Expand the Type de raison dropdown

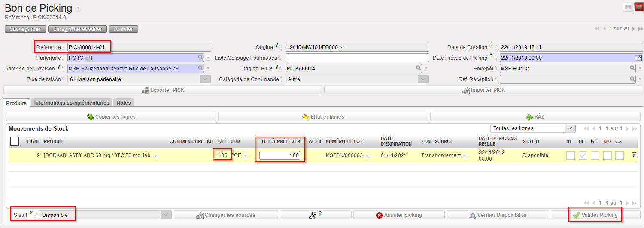click(206, 79)
